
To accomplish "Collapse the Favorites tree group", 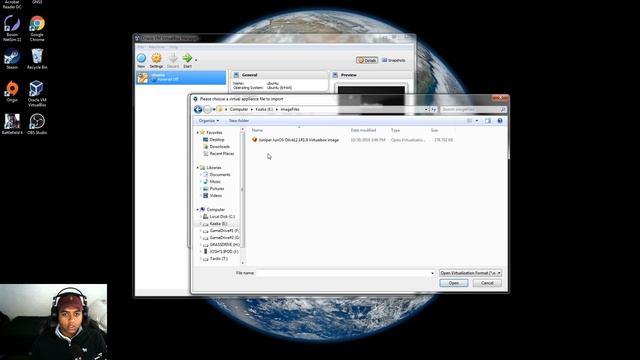I will coord(198,133).
